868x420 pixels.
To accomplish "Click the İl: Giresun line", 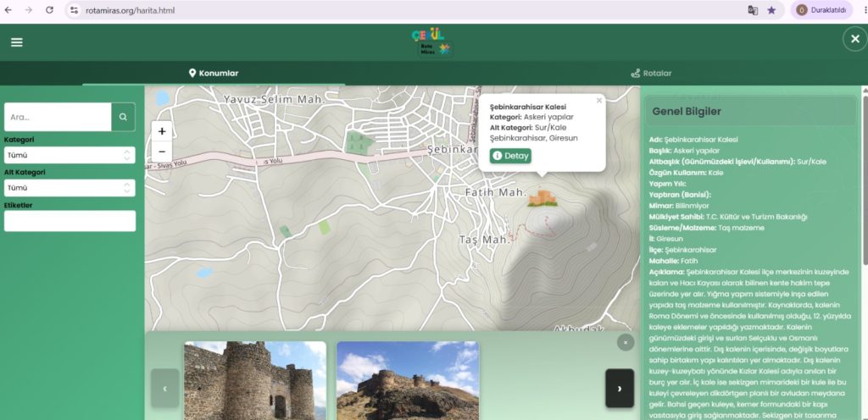I will click(665, 239).
